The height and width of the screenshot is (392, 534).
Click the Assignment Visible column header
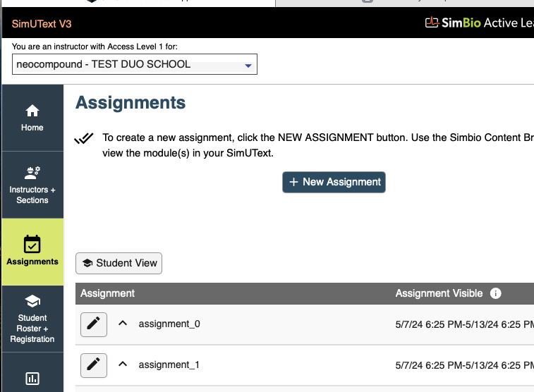(439, 293)
